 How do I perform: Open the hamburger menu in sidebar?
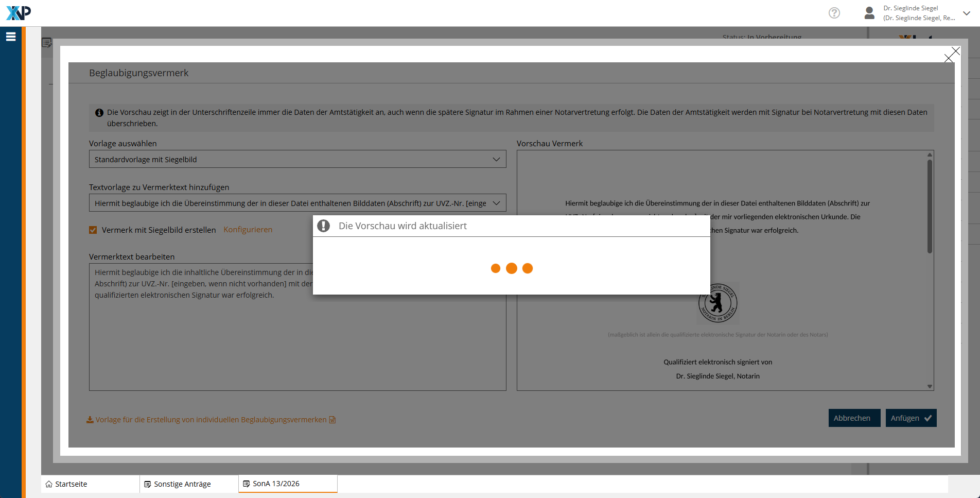[11, 37]
